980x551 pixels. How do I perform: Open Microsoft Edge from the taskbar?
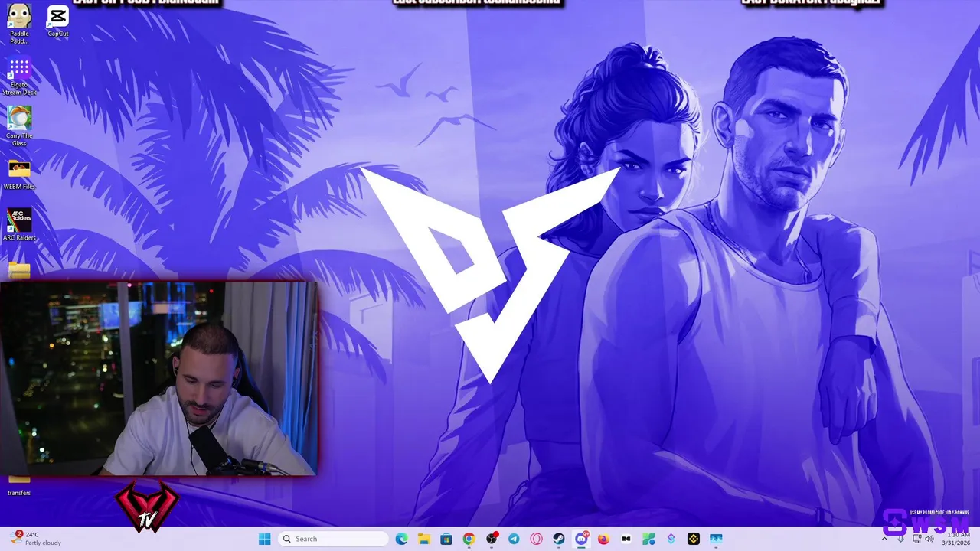[401, 539]
